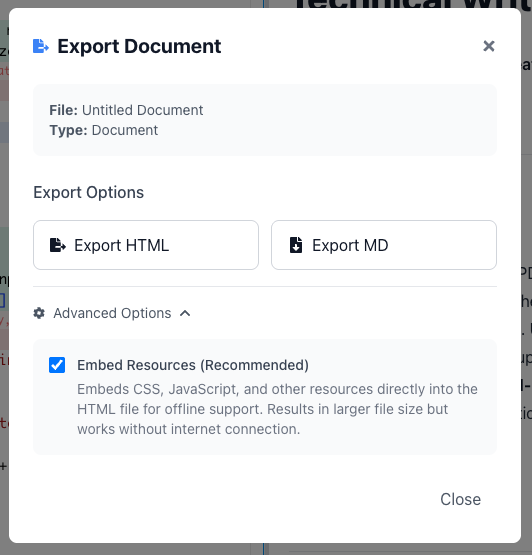Close the Export Document dialog with X
This screenshot has width=532, height=555.
click(x=488, y=46)
